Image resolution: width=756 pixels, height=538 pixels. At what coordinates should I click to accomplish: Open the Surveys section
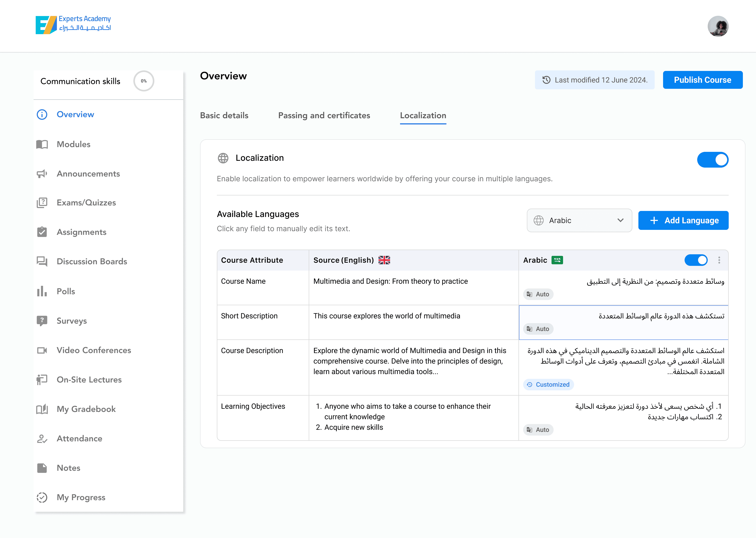[71, 321]
